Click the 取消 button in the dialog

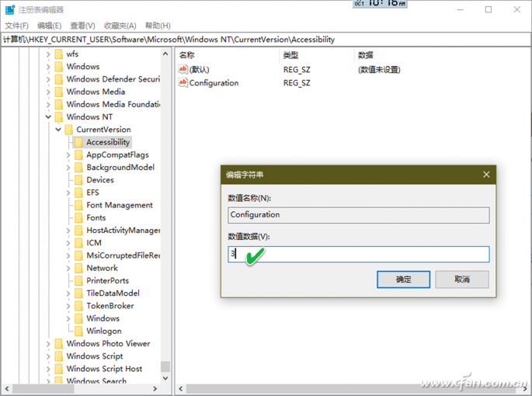[x=462, y=280]
